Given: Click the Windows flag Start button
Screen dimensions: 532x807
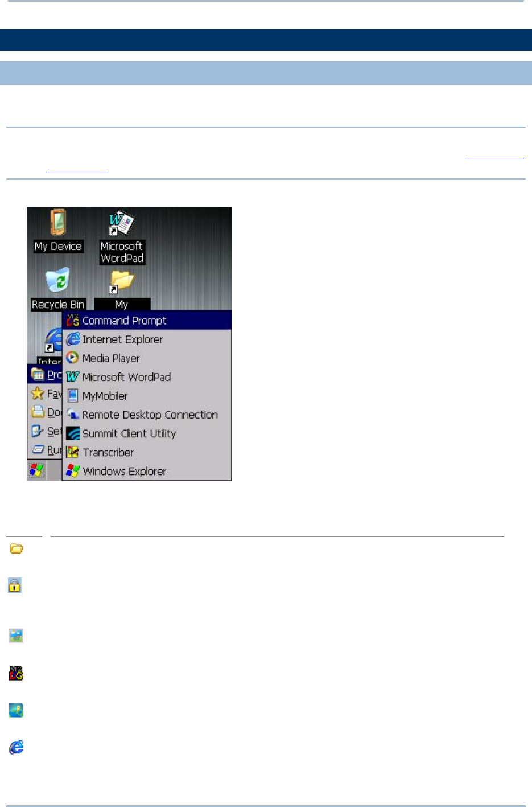Looking at the screenshot, I should click(x=37, y=470).
